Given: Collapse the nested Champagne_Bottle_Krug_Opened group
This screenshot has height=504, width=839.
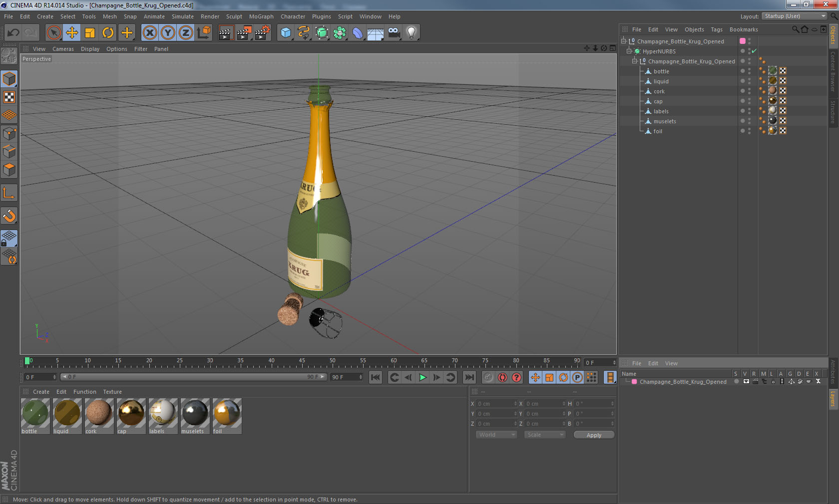Looking at the screenshot, I should (635, 61).
